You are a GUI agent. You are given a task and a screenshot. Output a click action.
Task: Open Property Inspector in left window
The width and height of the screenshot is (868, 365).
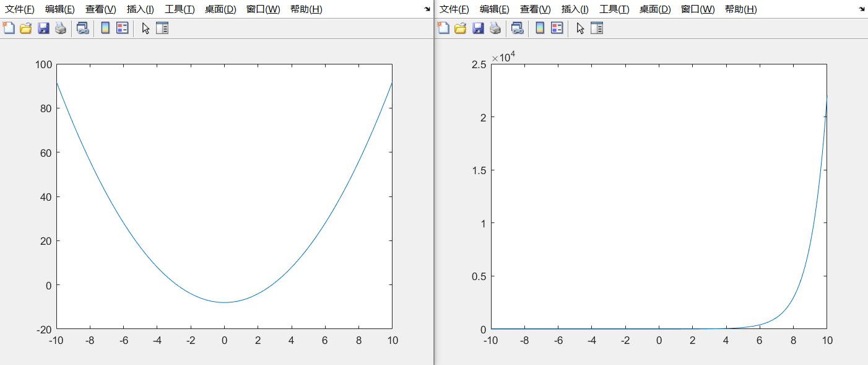tap(162, 28)
